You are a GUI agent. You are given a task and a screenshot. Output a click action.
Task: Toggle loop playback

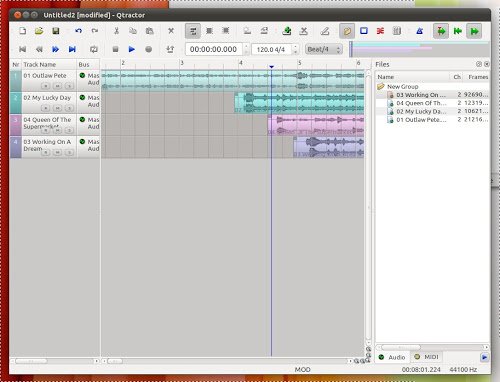point(94,49)
